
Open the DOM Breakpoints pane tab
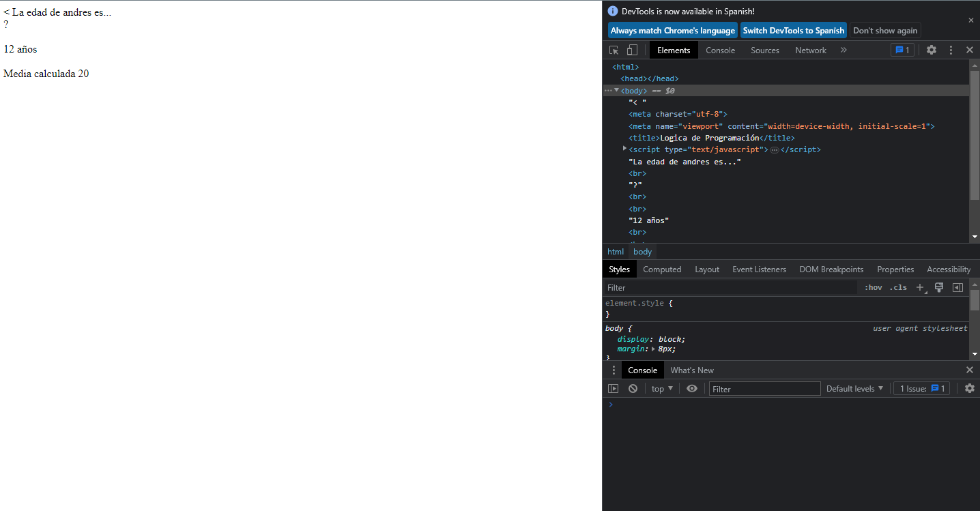pyautogui.click(x=831, y=269)
